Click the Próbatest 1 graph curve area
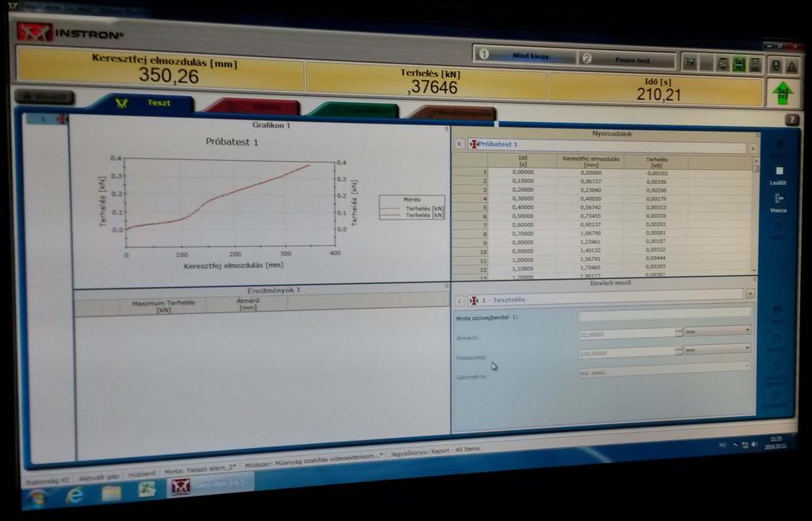The height and width of the screenshot is (521, 812). pyautogui.click(x=230, y=201)
